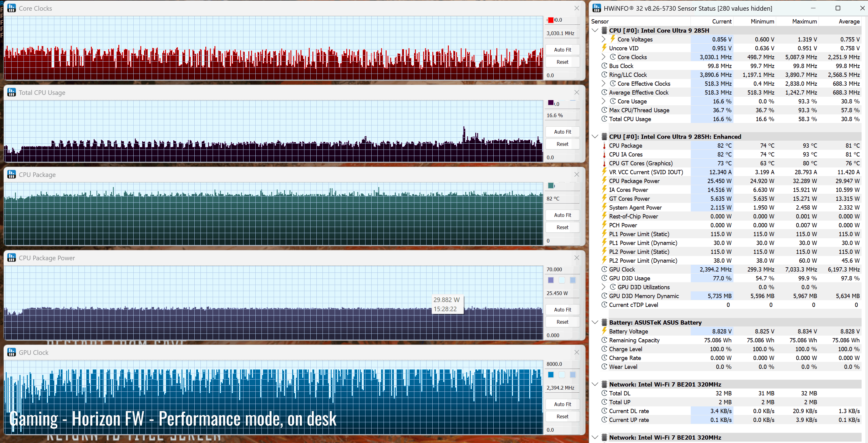Click Reset in GPU Clock graph
Viewport: 868px width, 443px height.
point(562,416)
